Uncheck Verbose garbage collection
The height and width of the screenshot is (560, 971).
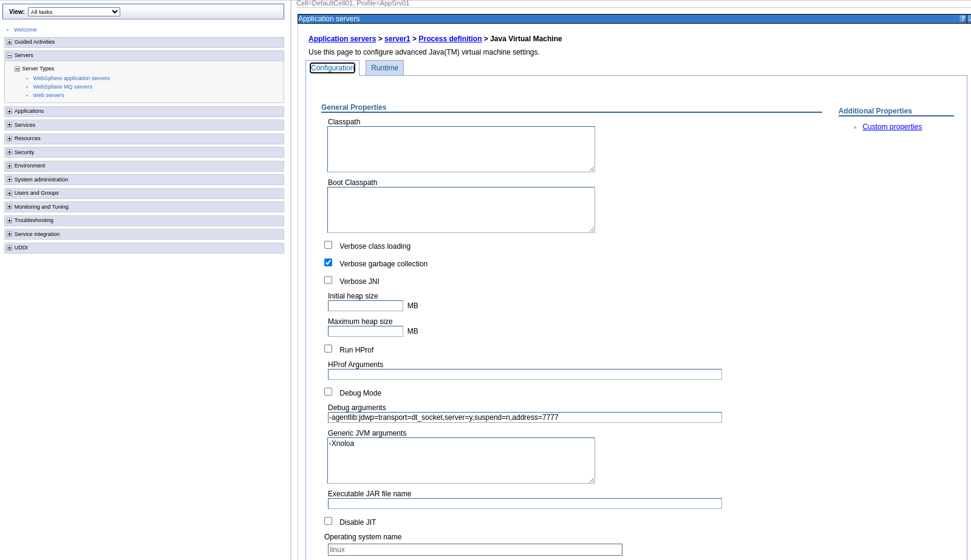click(x=329, y=263)
